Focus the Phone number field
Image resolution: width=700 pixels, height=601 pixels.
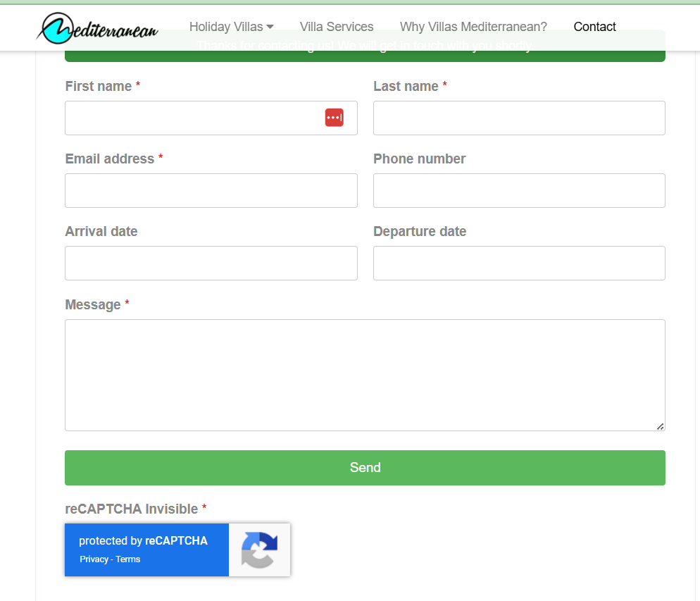tap(519, 191)
